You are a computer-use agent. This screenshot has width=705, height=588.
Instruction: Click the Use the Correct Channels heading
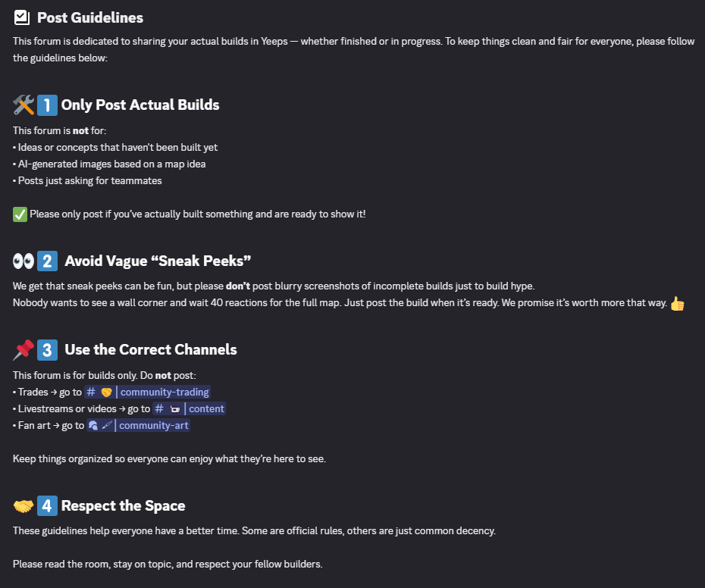tap(151, 350)
